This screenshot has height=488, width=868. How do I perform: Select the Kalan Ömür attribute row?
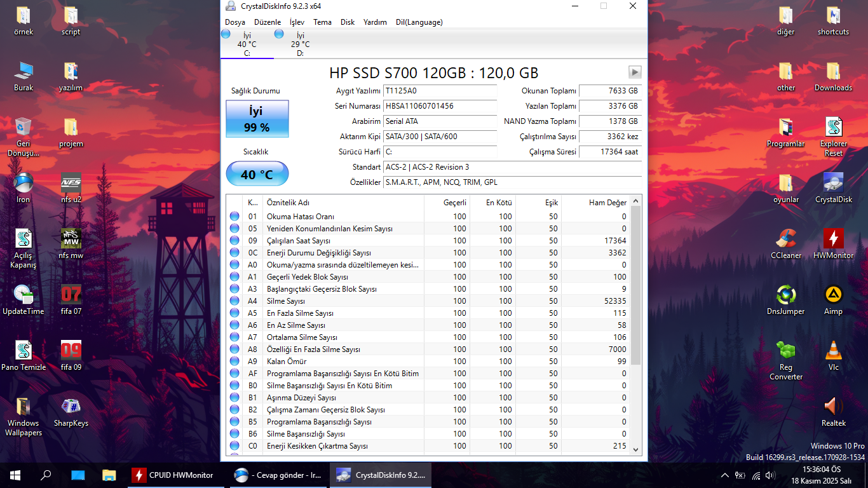pyautogui.click(x=428, y=362)
